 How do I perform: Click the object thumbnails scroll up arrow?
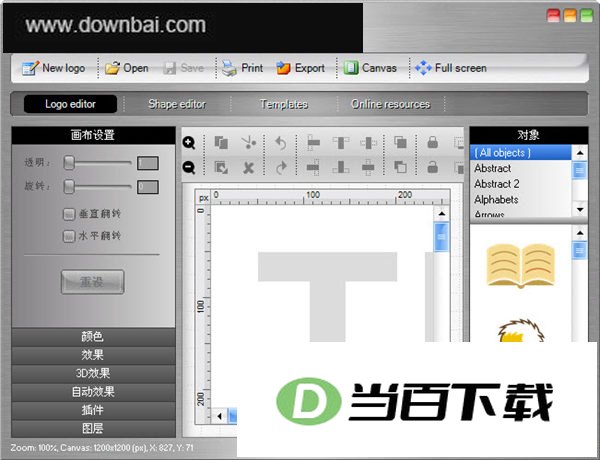point(580,233)
